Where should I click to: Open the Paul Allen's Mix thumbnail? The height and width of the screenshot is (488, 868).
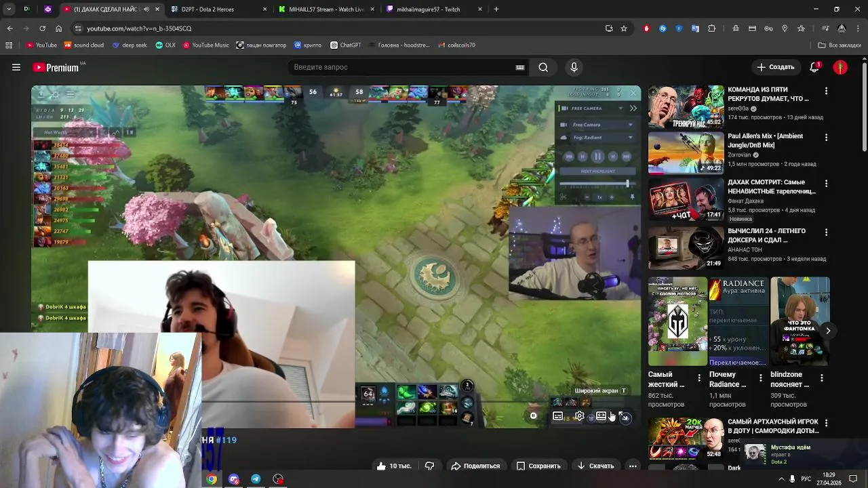point(686,152)
